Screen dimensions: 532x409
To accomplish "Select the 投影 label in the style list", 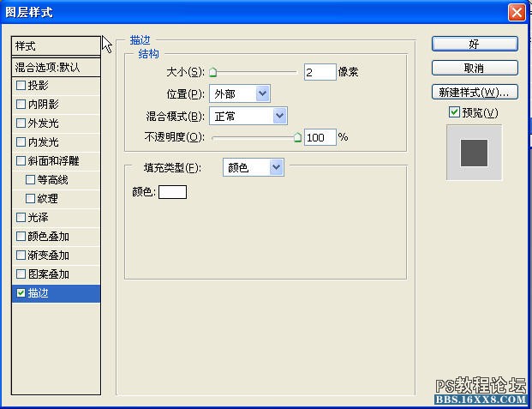I will tap(38, 85).
